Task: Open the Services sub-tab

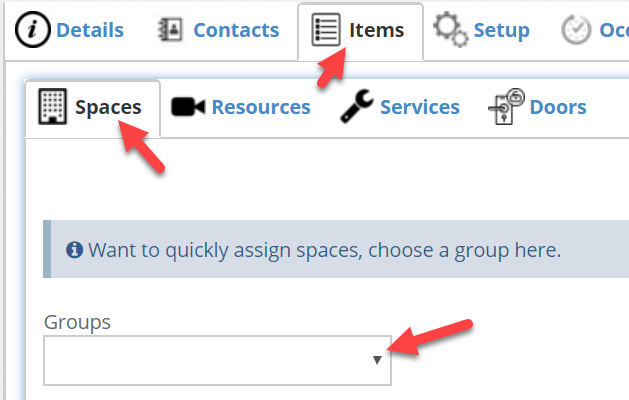Action: (x=420, y=107)
